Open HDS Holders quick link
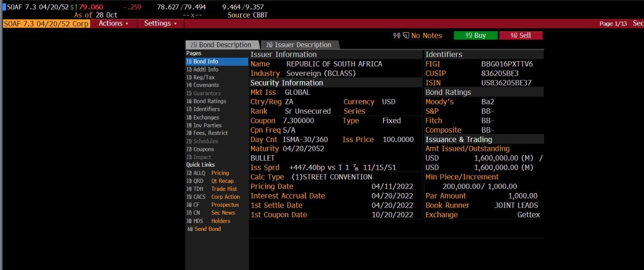The height and width of the screenshot is (270, 644). coord(208,221)
